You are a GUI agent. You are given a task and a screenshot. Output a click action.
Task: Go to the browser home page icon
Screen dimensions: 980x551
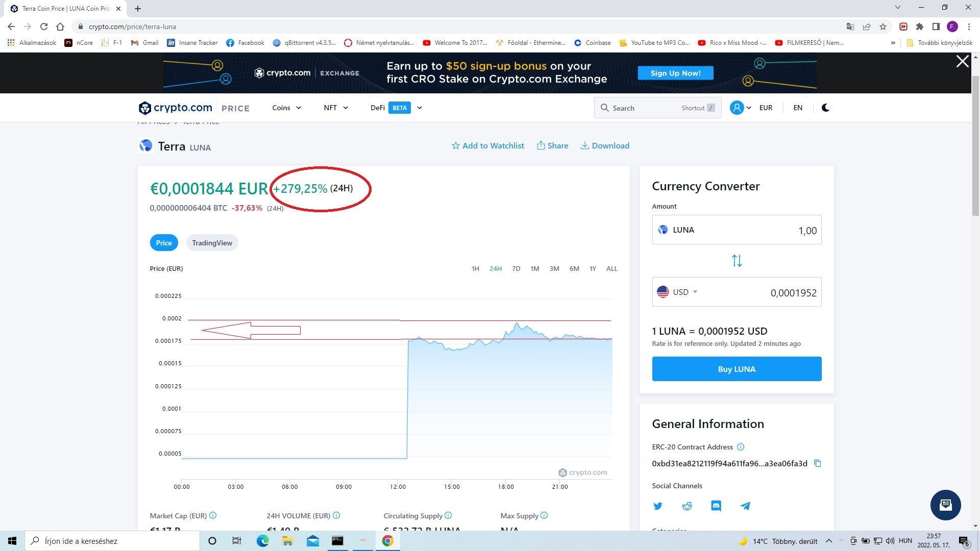point(60,27)
